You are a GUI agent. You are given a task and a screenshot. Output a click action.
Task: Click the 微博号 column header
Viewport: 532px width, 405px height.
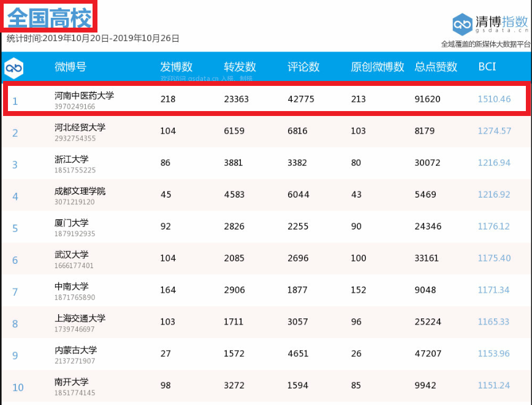[x=70, y=67]
